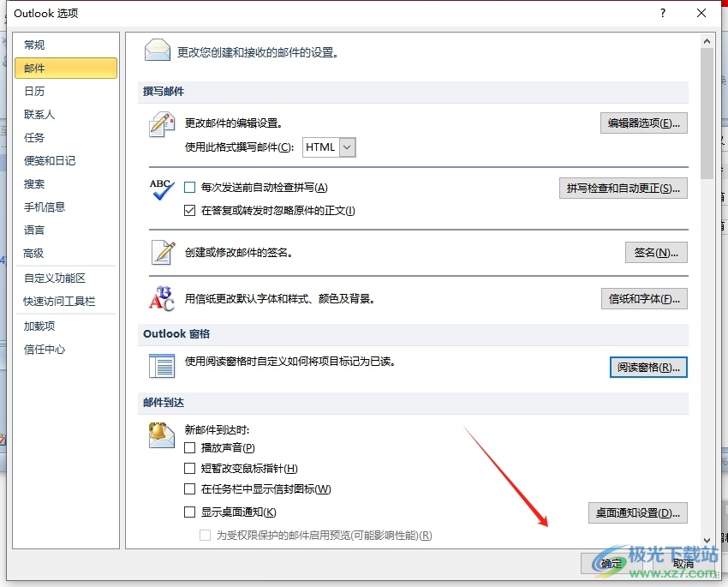Open the 高级 options page
Image resolution: width=728 pixels, height=587 pixels.
(x=66, y=253)
